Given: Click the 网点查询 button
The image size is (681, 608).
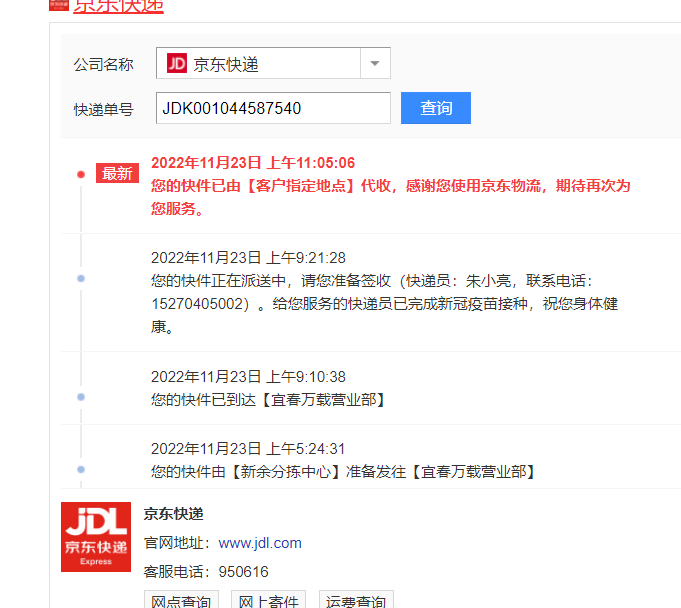Looking at the screenshot, I should click(x=181, y=600).
